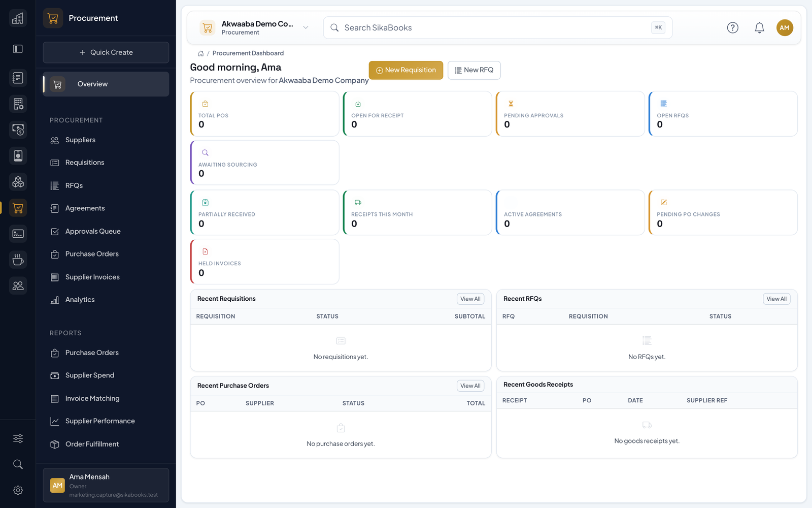The height and width of the screenshot is (508, 812).
Task: Click the Total POs card icon
Action: (205, 104)
